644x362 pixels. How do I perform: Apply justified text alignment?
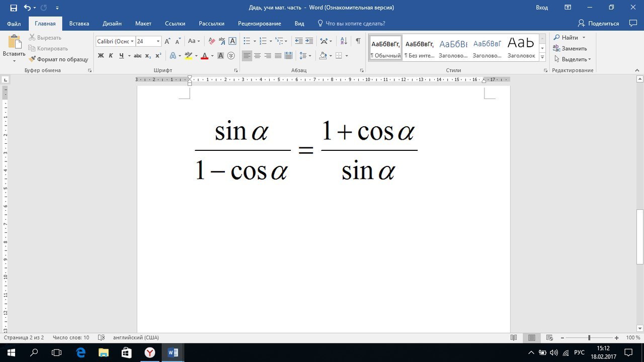[278, 56]
